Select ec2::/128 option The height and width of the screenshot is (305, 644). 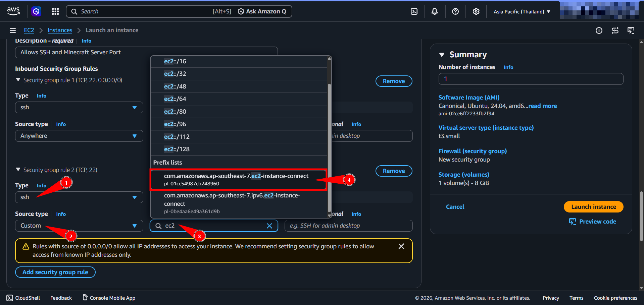[239, 149]
